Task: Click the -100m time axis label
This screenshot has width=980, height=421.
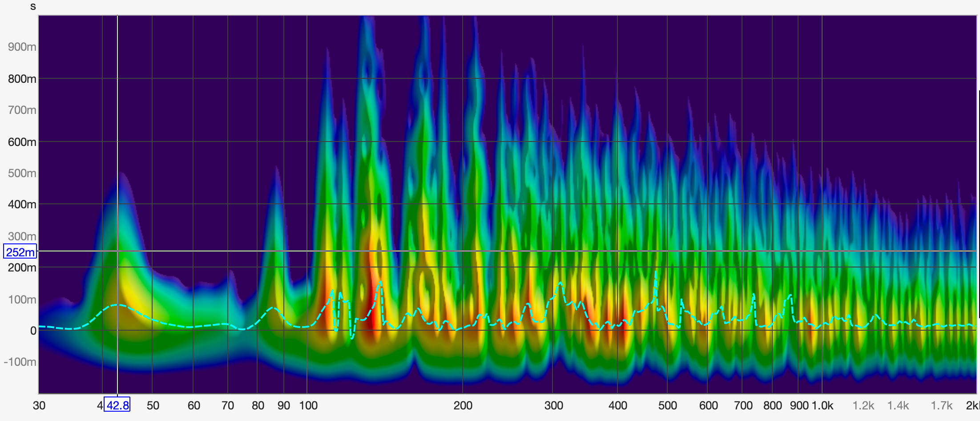Action: tap(20, 362)
